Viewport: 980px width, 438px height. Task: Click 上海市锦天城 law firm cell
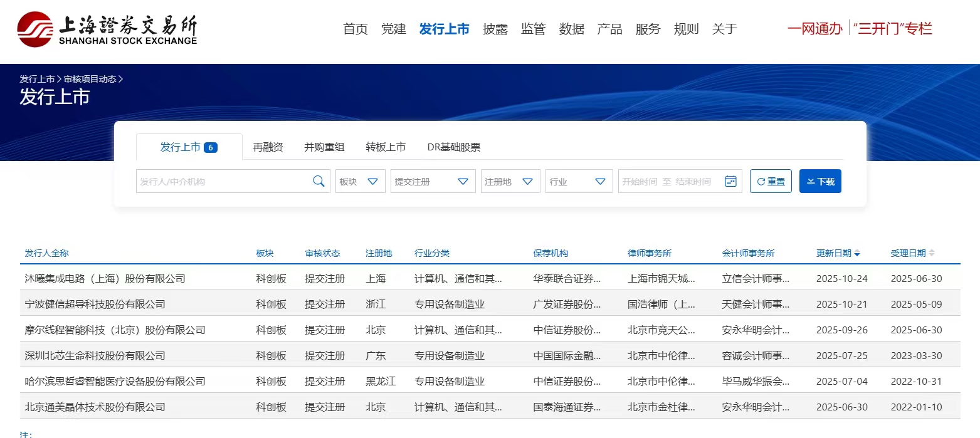(661, 278)
